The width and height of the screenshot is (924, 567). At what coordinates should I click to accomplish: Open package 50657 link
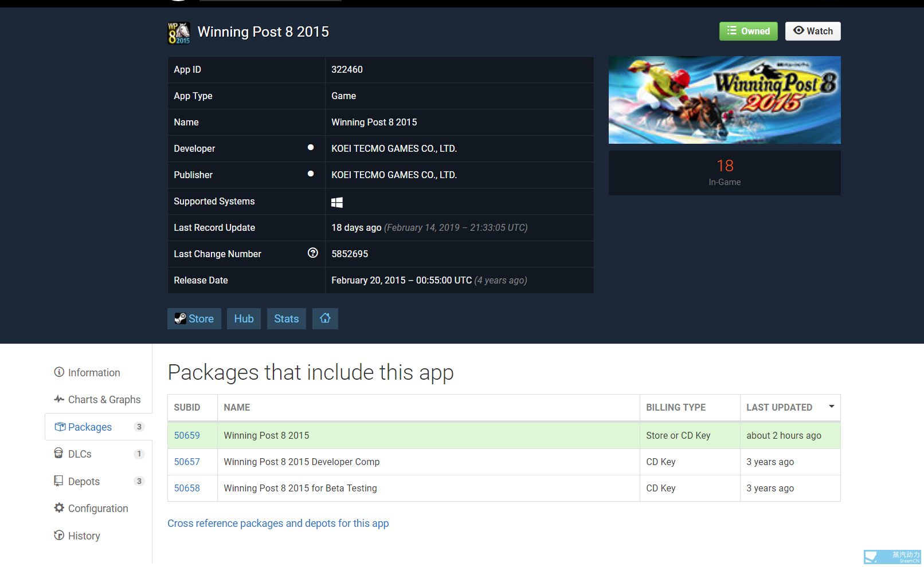[187, 462]
